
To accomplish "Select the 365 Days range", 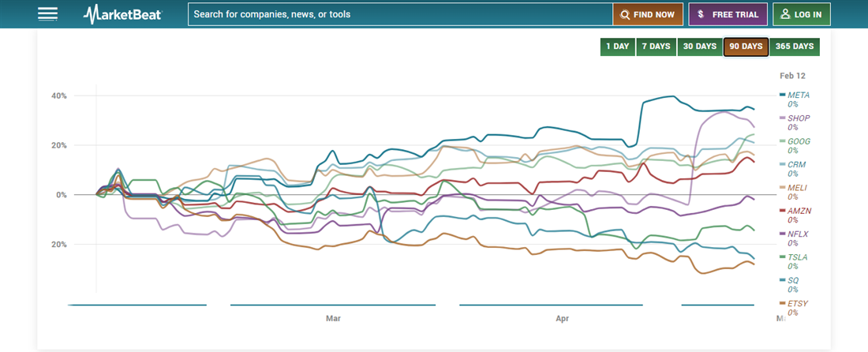I will (794, 47).
